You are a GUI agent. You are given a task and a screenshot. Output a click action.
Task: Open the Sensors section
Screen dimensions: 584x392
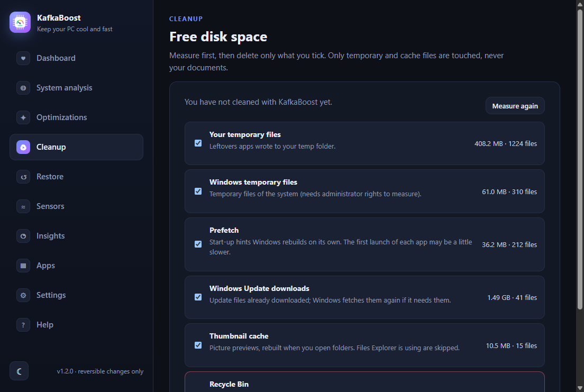(x=76, y=206)
